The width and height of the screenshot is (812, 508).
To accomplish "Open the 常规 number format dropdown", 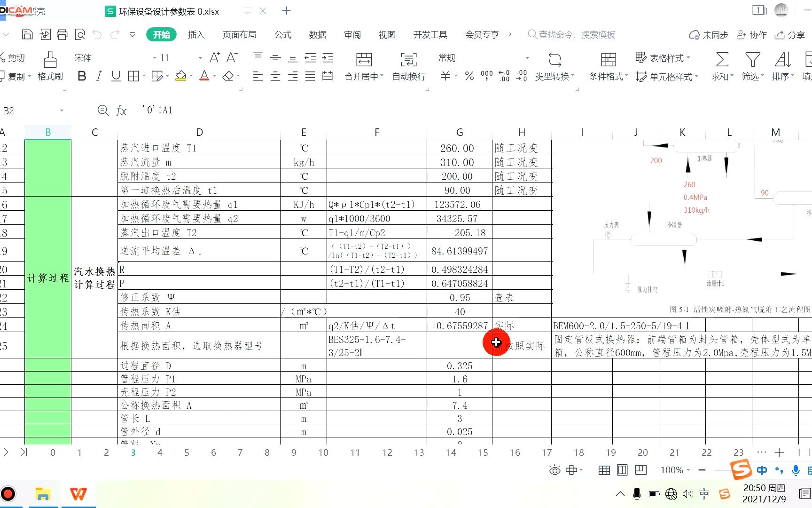I will coord(484,57).
